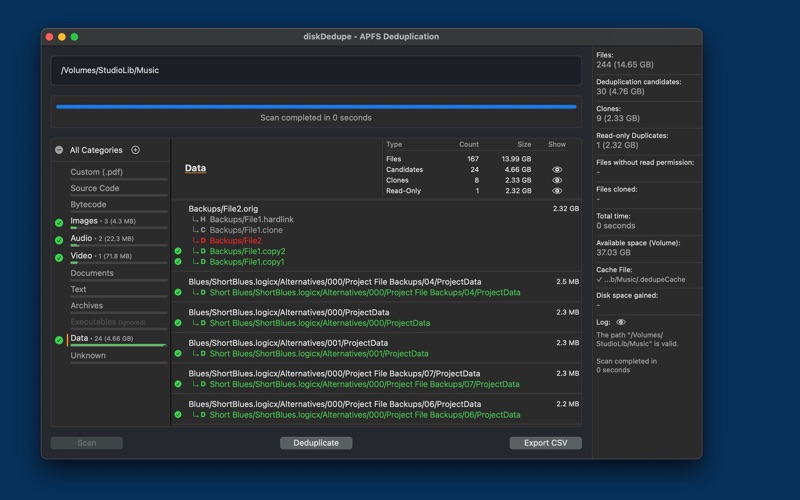Show the log with the eye icon

[620, 322]
